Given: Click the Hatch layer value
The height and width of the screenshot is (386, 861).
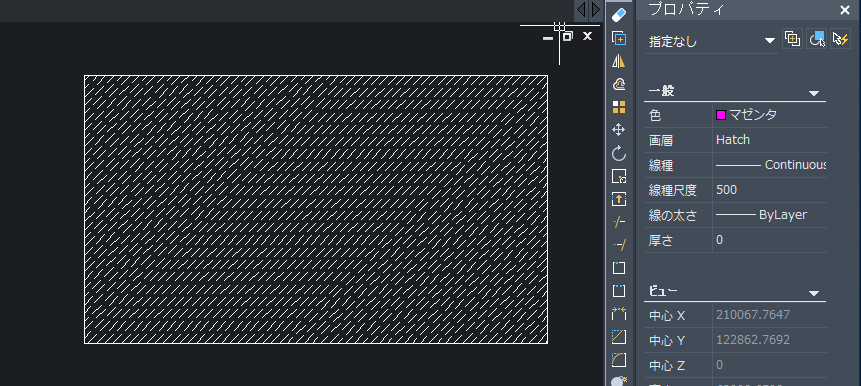Looking at the screenshot, I should [x=733, y=140].
